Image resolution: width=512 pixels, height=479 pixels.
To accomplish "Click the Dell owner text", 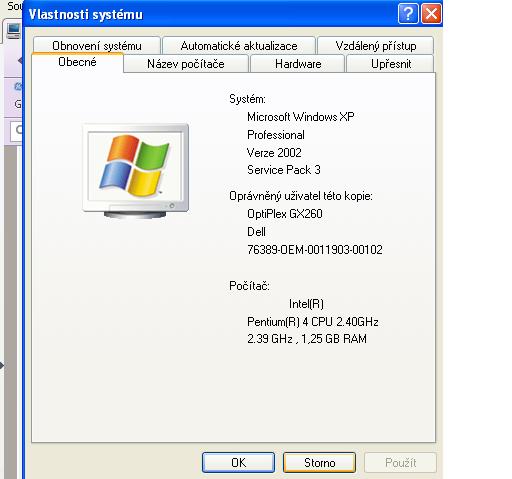I will click(256, 232).
